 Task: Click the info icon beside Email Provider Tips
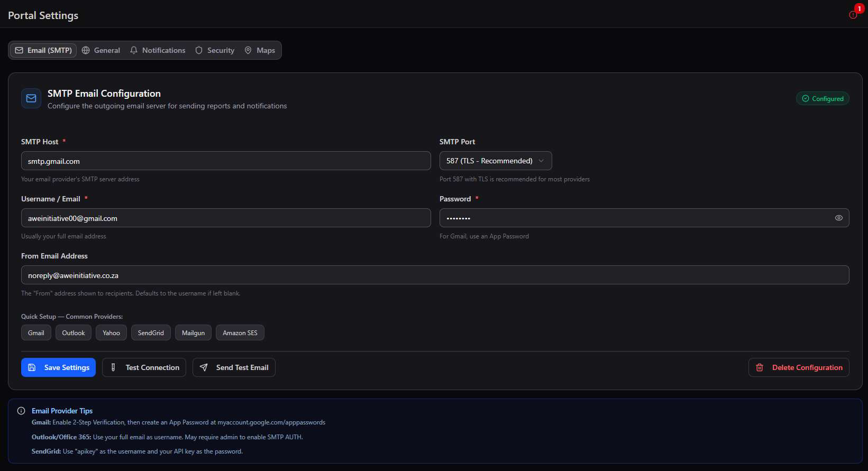(21, 411)
